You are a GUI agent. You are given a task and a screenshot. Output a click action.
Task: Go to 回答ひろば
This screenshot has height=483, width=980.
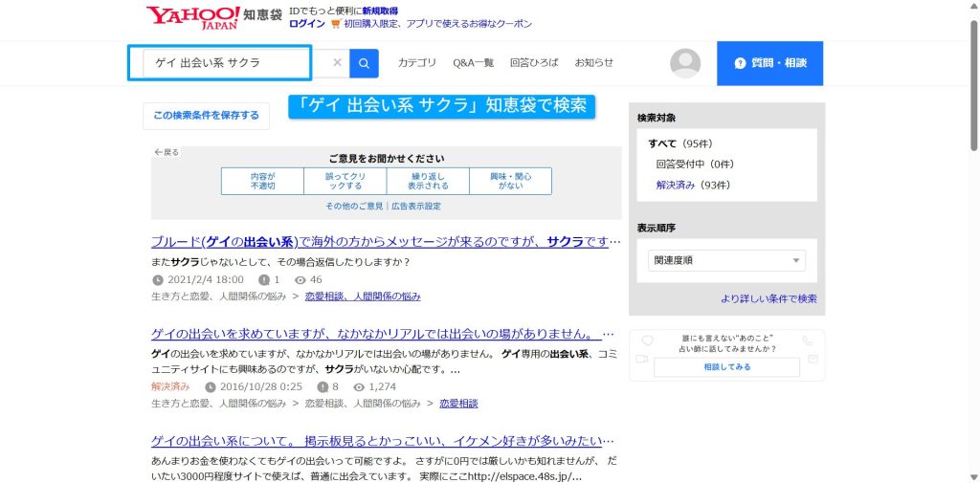(x=534, y=62)
